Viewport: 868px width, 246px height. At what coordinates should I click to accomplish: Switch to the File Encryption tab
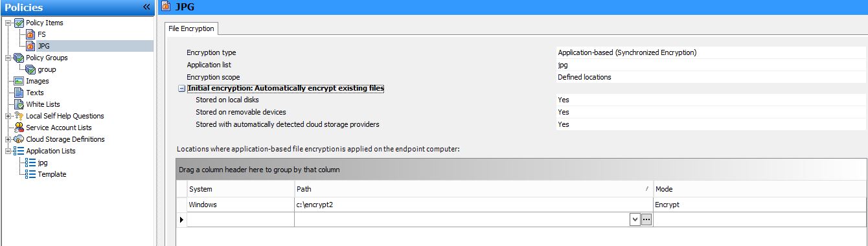point(191,28)
